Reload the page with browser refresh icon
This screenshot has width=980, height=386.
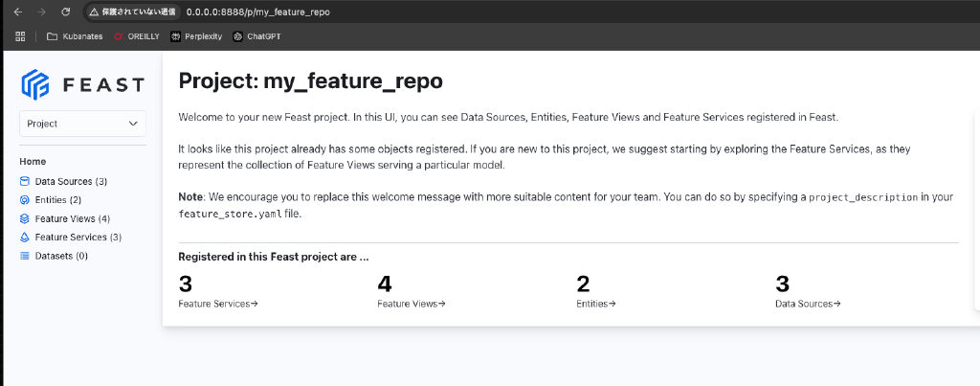pos(65,11)
